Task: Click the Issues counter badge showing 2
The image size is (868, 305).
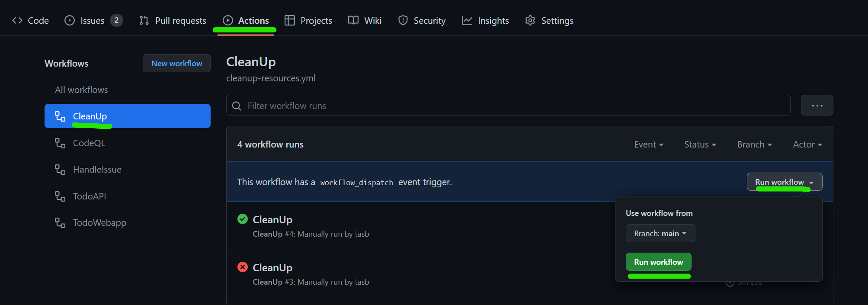Action: coord(116,20)
